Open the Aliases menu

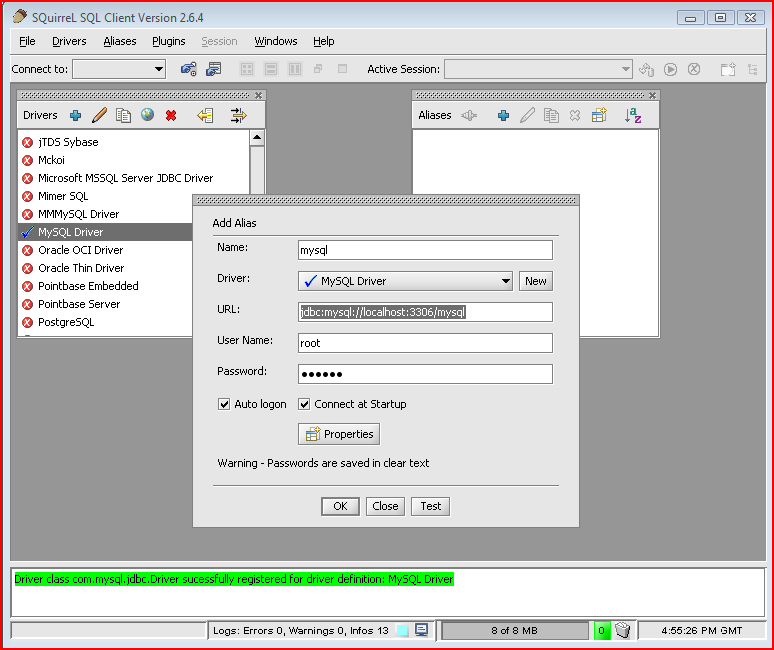point(119,41)
